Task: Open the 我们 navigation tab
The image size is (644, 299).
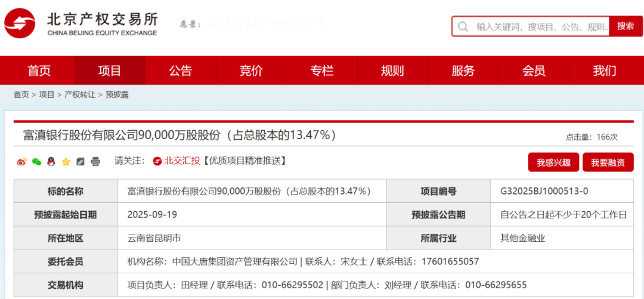Action: tap(605, 71)
